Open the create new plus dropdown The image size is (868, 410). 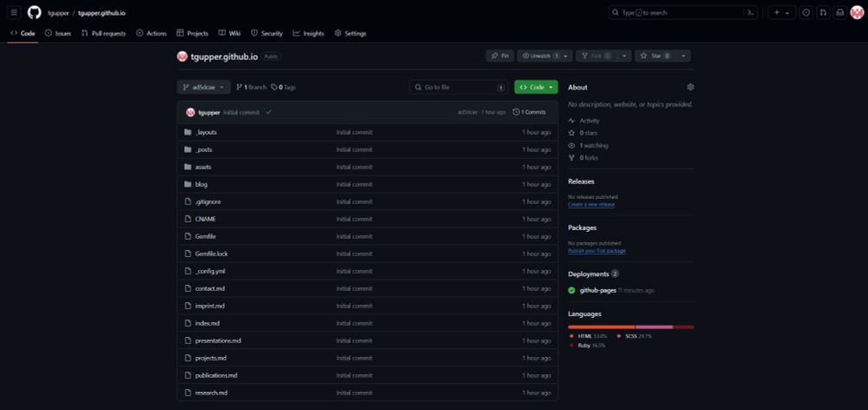(782, 12)
